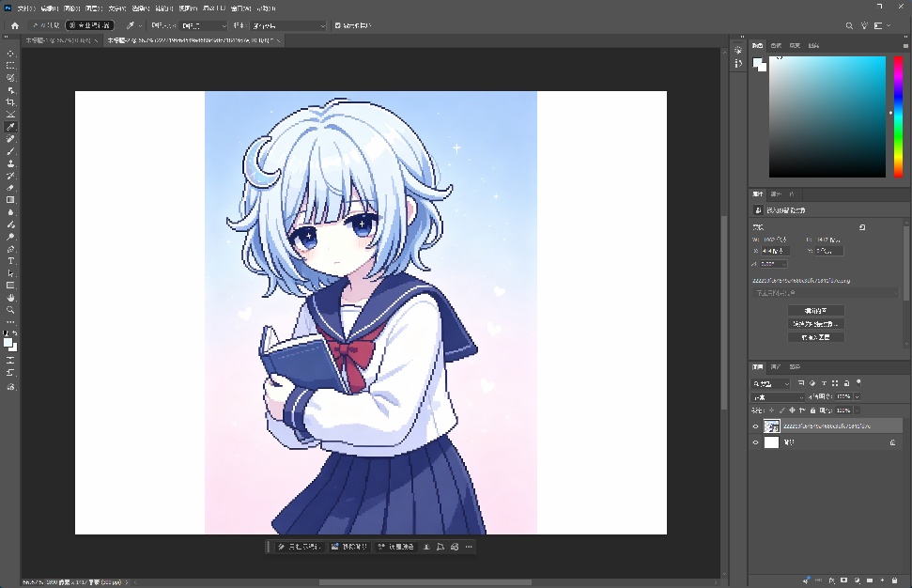
Task: Open the File menu
Action: point(26,8)
